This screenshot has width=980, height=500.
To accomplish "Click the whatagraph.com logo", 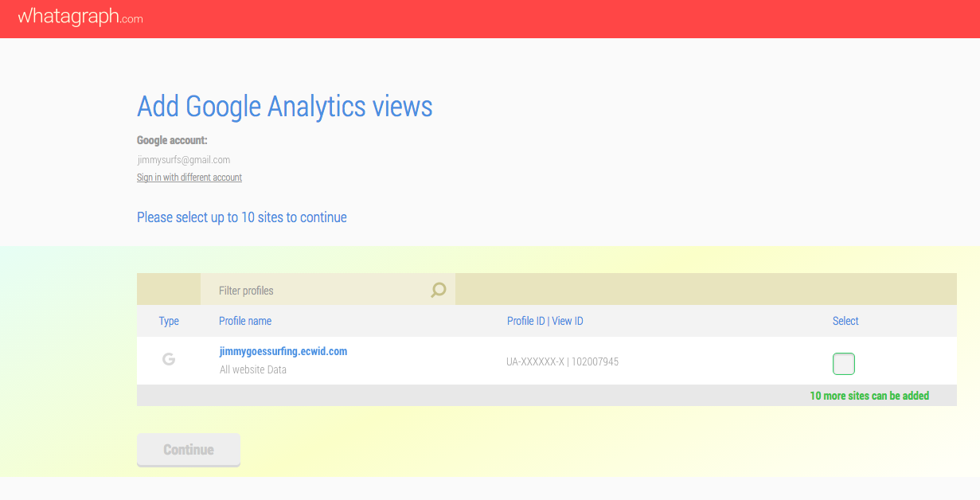I will (x=80, y=17).
